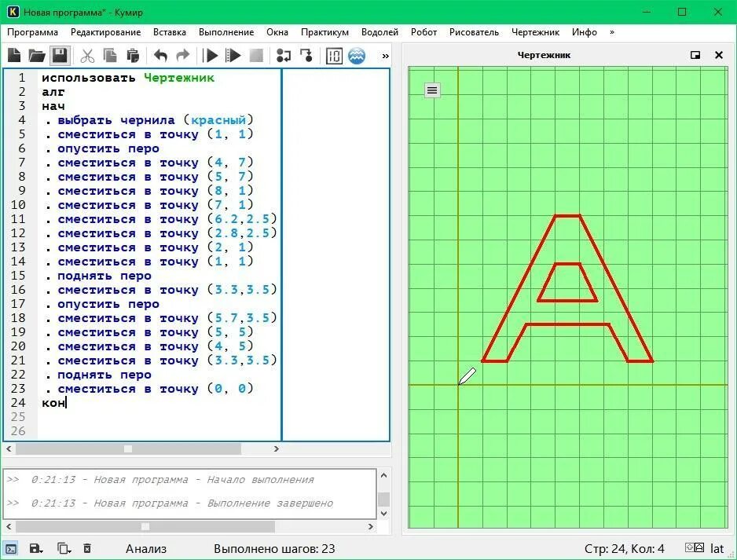Click 'поднять перо' on line 15

(x=104, y=276)
